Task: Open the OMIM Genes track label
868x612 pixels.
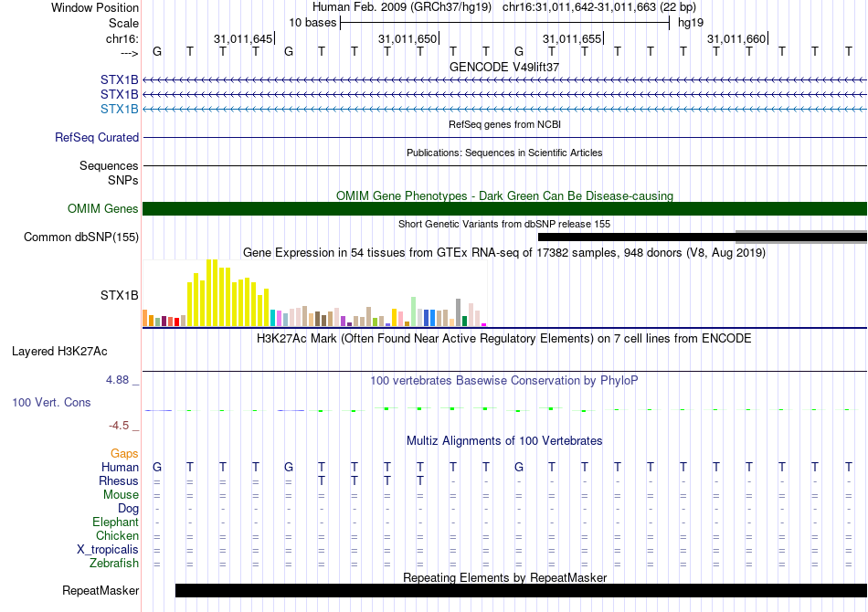Action: coord(103,209)
